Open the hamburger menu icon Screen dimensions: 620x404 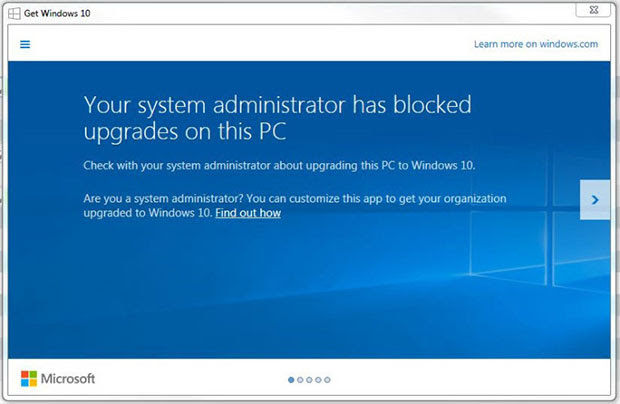tap(25, 44)
